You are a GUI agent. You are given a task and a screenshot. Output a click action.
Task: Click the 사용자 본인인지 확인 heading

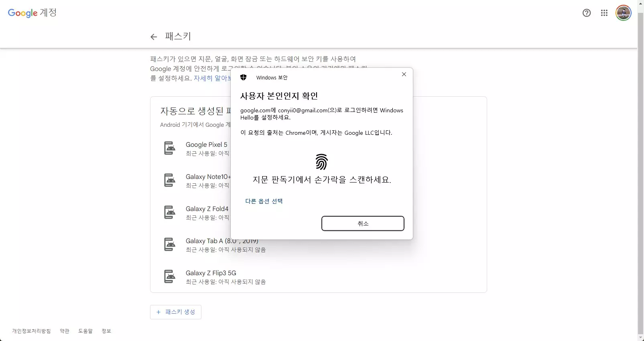279,96
